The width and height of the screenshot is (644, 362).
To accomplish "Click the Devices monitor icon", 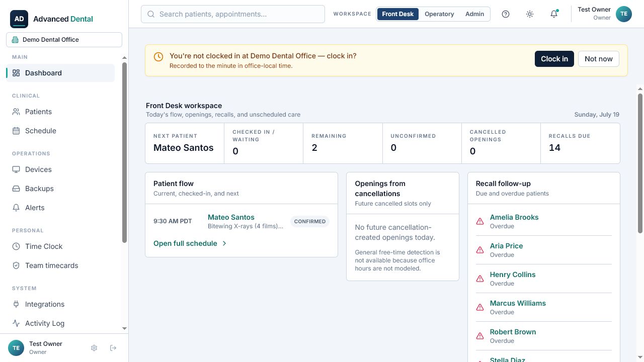I will point(16,169).
